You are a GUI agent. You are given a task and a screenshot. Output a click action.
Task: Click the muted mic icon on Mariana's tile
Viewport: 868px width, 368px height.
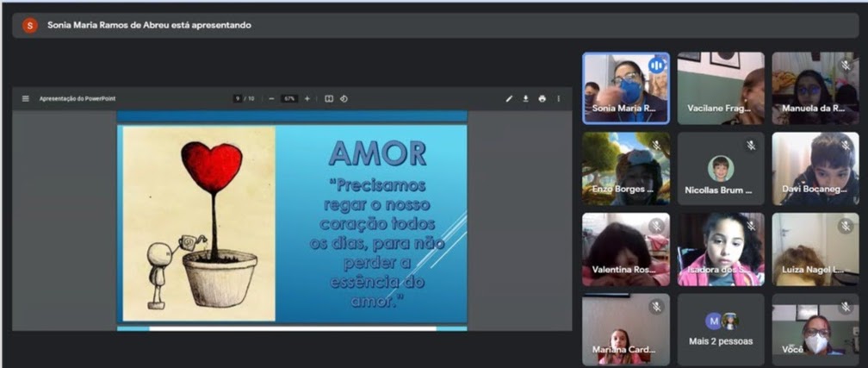656,306
